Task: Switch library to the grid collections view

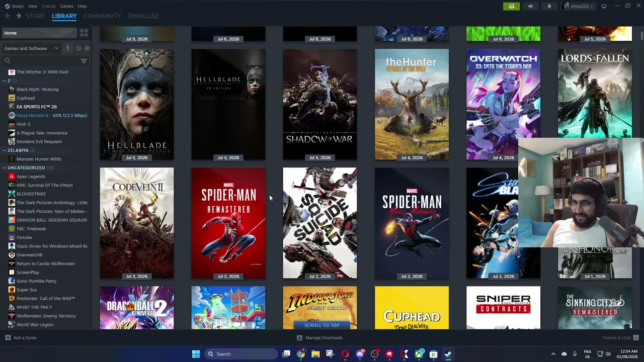Action: coord(84,33)
